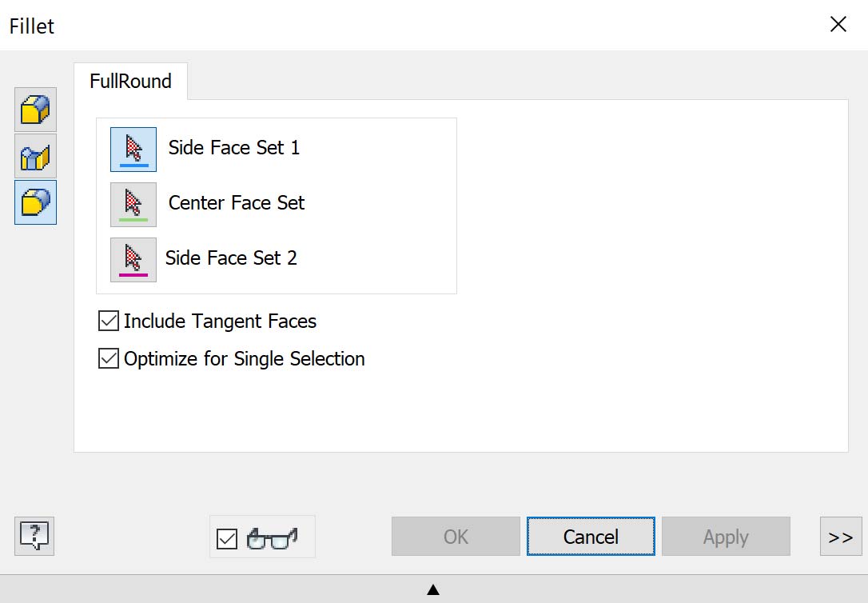The image size is (868, 603).
Task: Select the Edge Fillet type icon
Action: coord(35,110)
